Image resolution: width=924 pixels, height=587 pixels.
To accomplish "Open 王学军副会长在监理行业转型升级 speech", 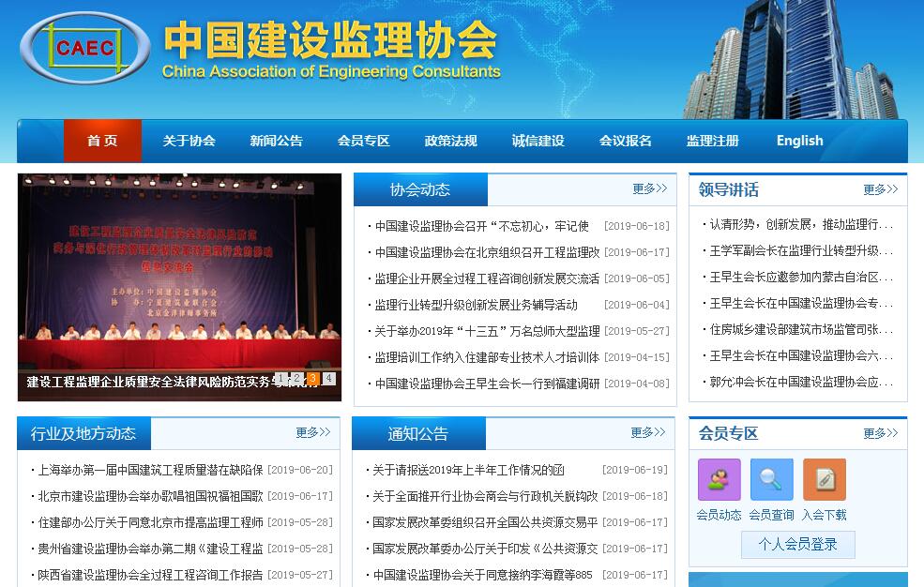I will click(x=801, y=250).
